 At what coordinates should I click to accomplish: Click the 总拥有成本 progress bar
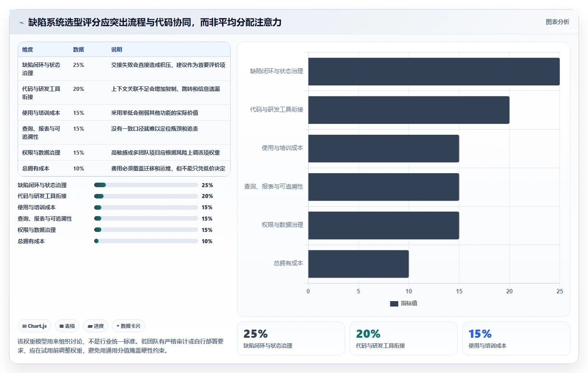click(146, 241)
